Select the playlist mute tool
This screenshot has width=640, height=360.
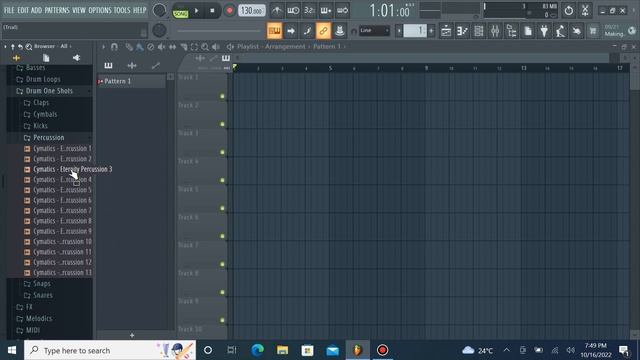pyautogui.click(x=162, y=47)
